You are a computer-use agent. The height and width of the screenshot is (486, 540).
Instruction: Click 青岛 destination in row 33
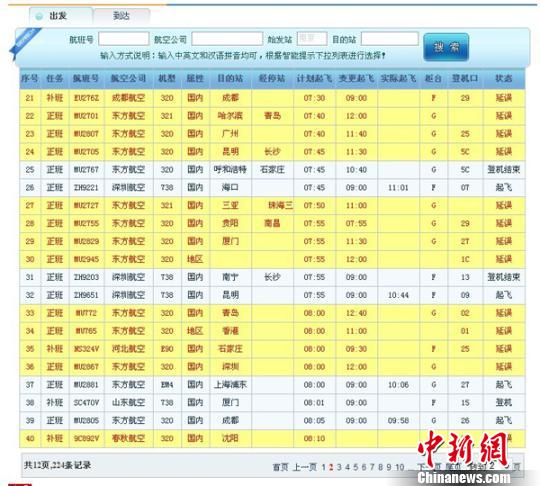click(x=230, y=313)
